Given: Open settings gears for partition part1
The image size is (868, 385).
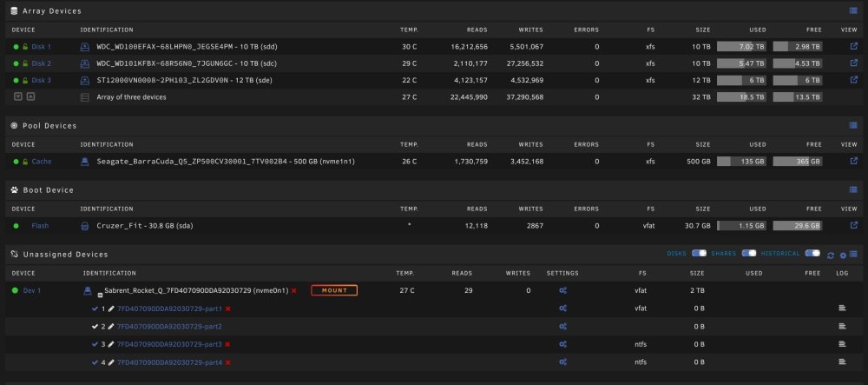Looking at the screenshot, I should coord(563,309).
